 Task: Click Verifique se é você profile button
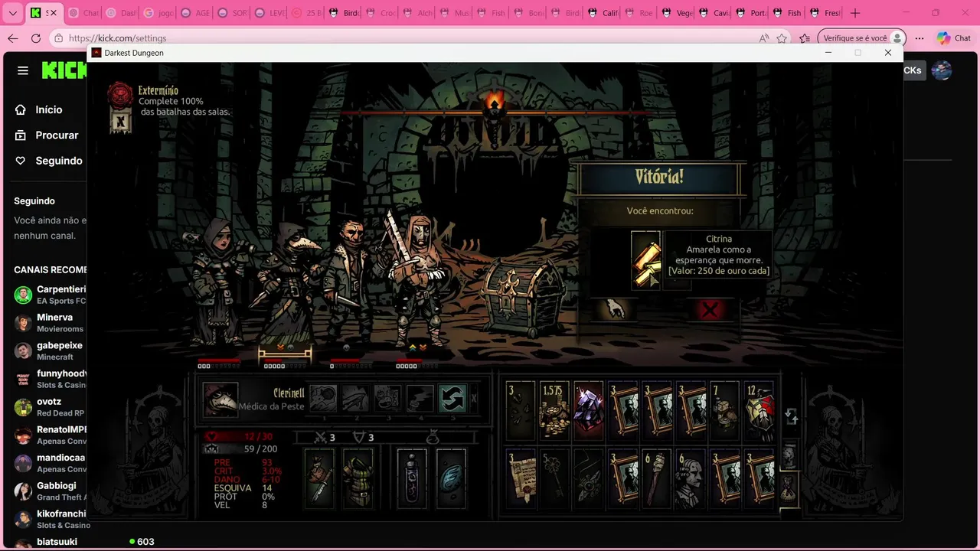pyautogui.click(x=862, y=38)
